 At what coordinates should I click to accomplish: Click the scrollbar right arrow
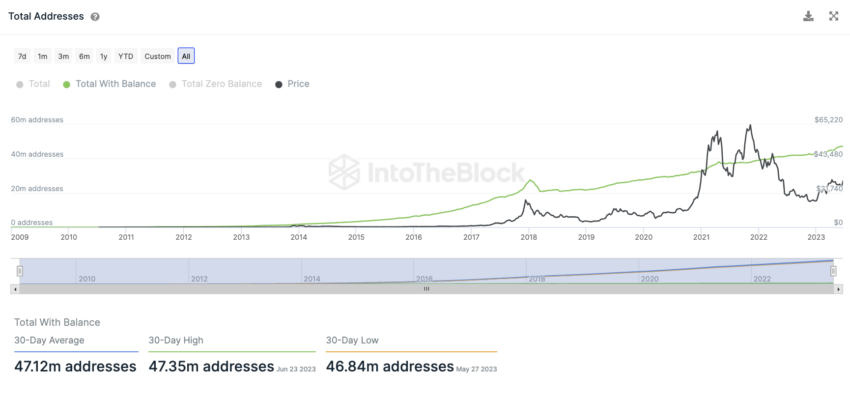tap(839, 289)
